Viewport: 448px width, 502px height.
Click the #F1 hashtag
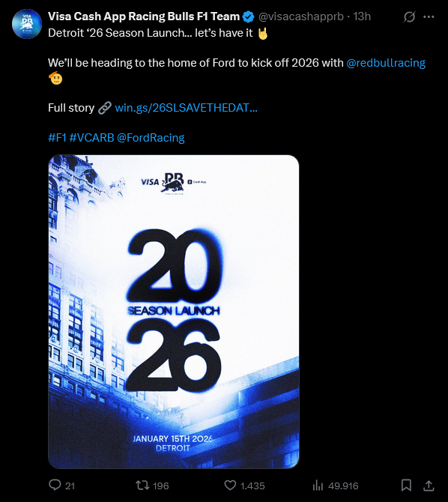click(57, 138)
